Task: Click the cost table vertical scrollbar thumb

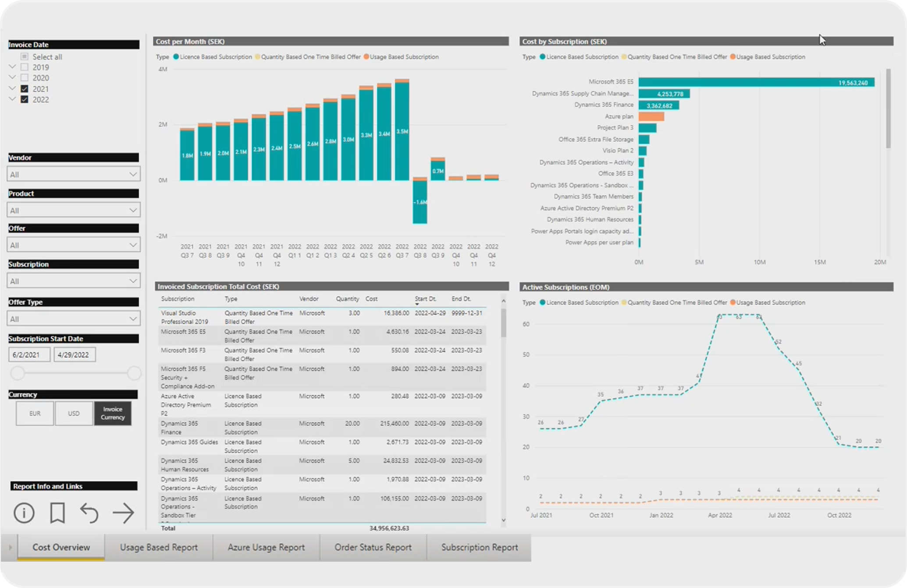Action: click(x=504, y=323)
